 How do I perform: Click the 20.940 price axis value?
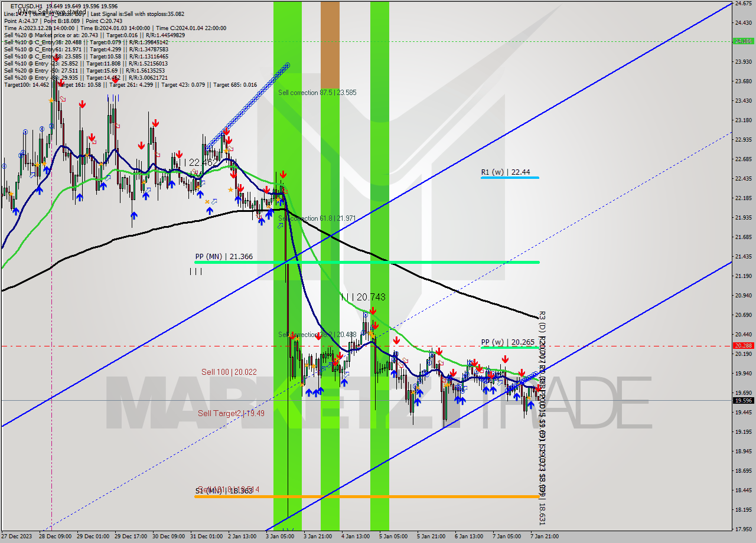point(743,295)
